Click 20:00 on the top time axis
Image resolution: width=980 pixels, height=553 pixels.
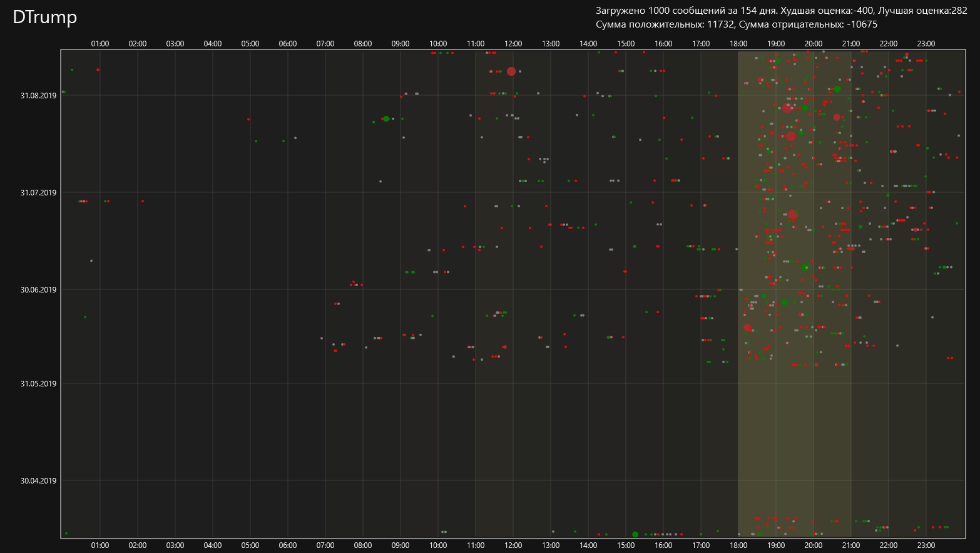pos(814,44)
